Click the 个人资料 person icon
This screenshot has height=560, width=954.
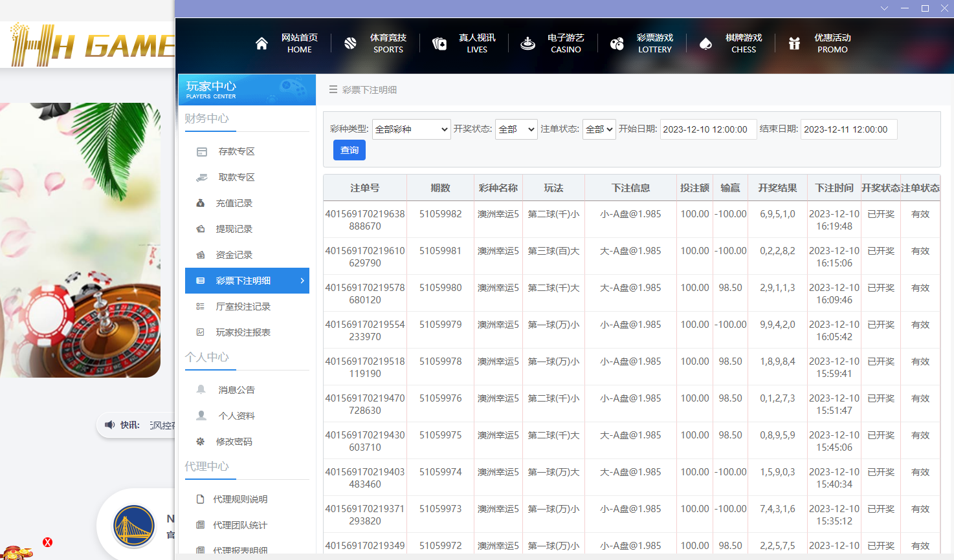pos(201,415)
